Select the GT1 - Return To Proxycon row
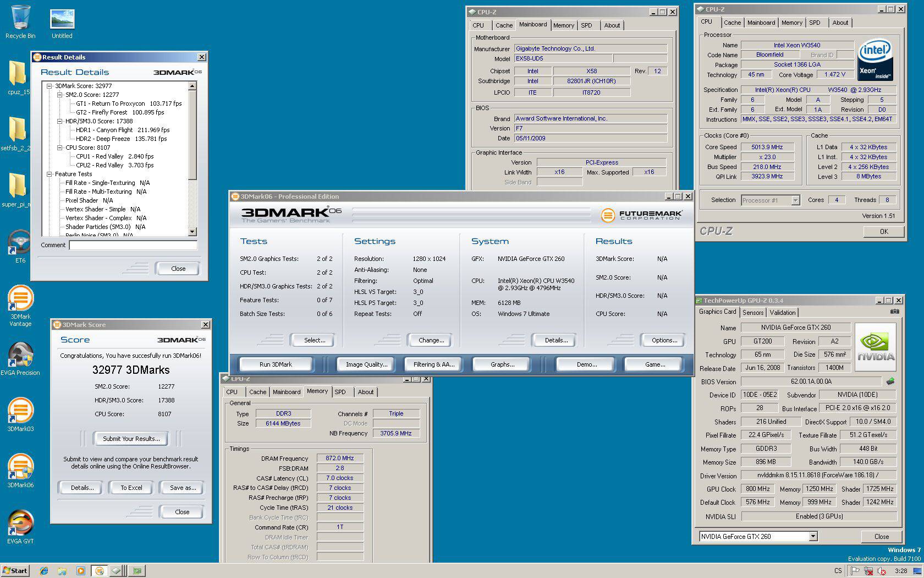 [129, 103]
